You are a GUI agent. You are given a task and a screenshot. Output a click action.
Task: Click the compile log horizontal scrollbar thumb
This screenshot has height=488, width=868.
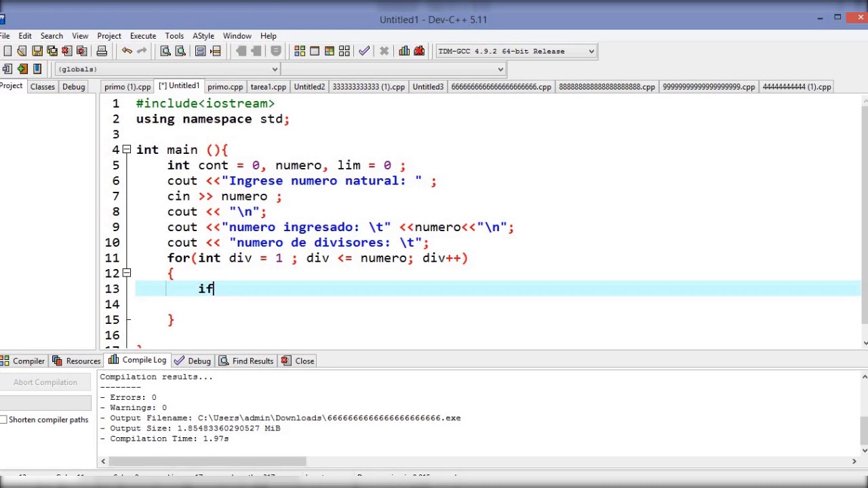pyautogui.click(x=208, y=462)
